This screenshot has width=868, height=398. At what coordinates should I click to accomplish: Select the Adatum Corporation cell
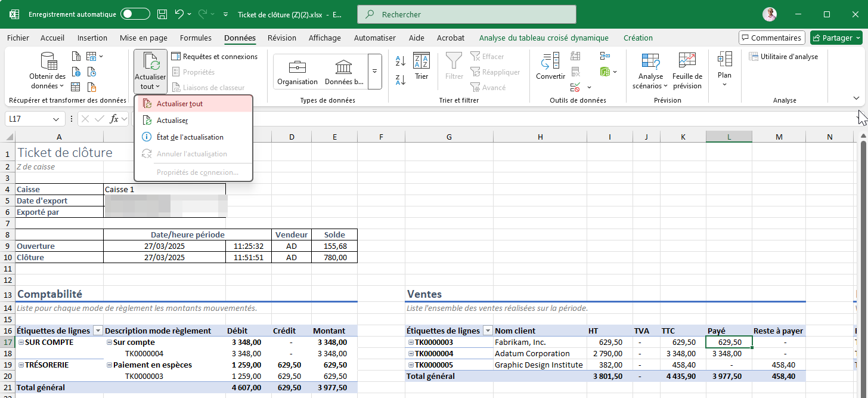tap(540, 354)
